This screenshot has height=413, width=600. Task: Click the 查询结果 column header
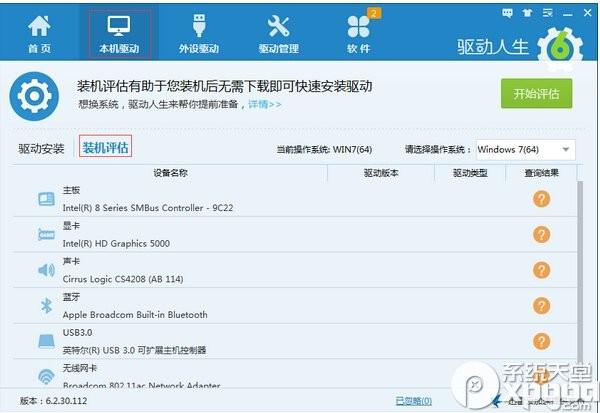pyautogui.click(x=541, y=173)
